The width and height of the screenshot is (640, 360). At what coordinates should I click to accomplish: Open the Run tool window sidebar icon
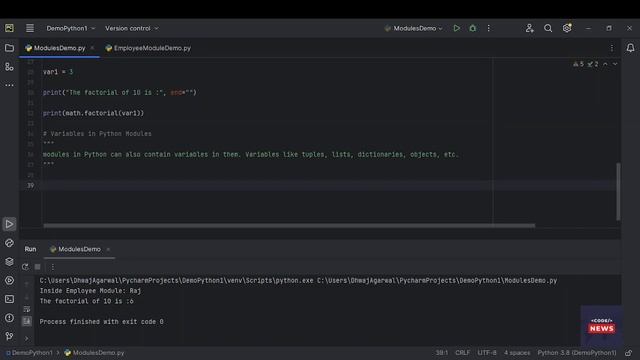tap(9, 224)
